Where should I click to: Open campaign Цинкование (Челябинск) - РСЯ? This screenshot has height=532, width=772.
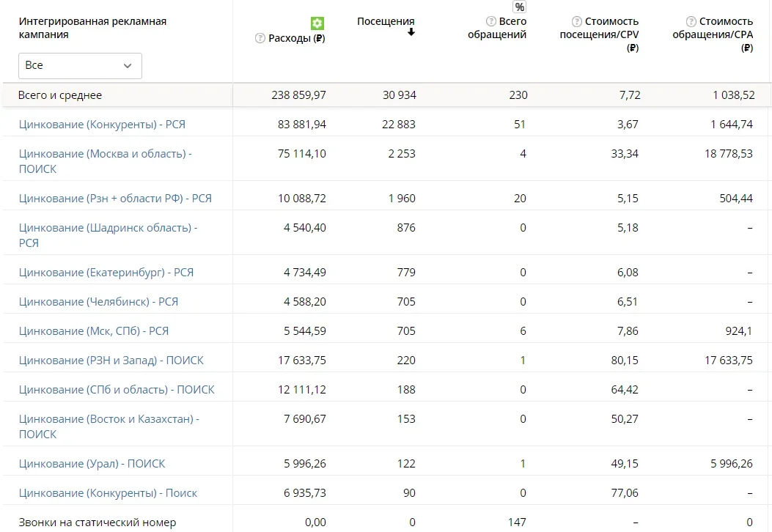tap(98, 302)
